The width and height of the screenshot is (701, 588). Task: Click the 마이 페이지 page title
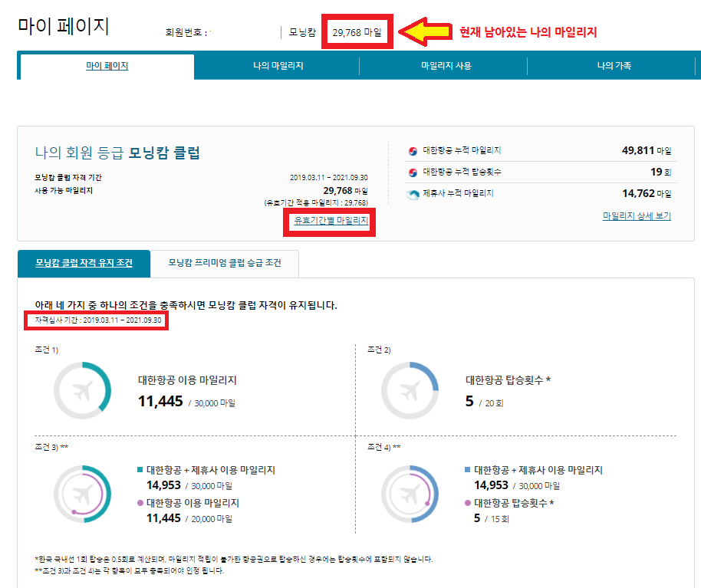pyautogui.click(x=64, y=26)
